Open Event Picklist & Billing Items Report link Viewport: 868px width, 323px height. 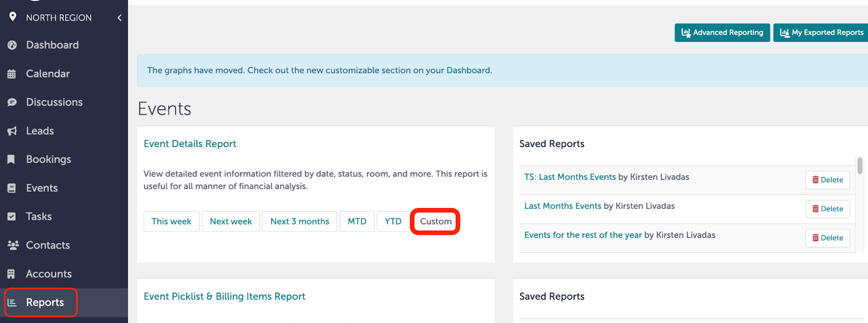pyautogui.click(x=225, y=296)
